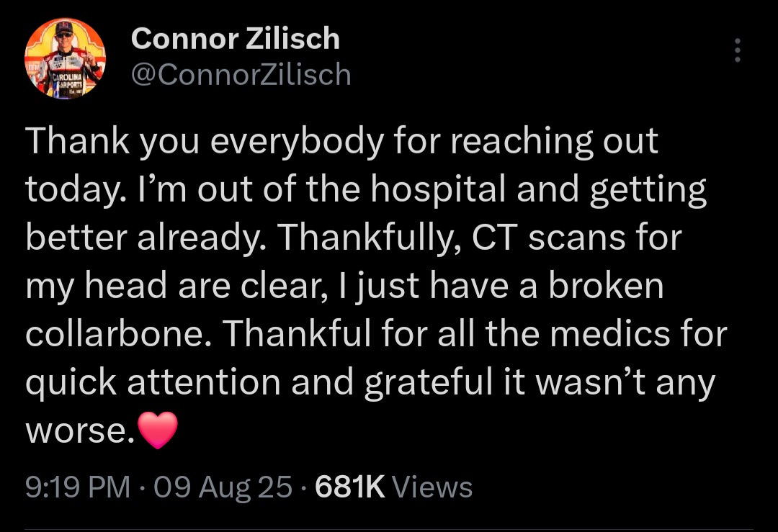The height and width of the screenshot is (532, 778).
Task: Click the phrase "quick attention"
Action: (153, 382)
